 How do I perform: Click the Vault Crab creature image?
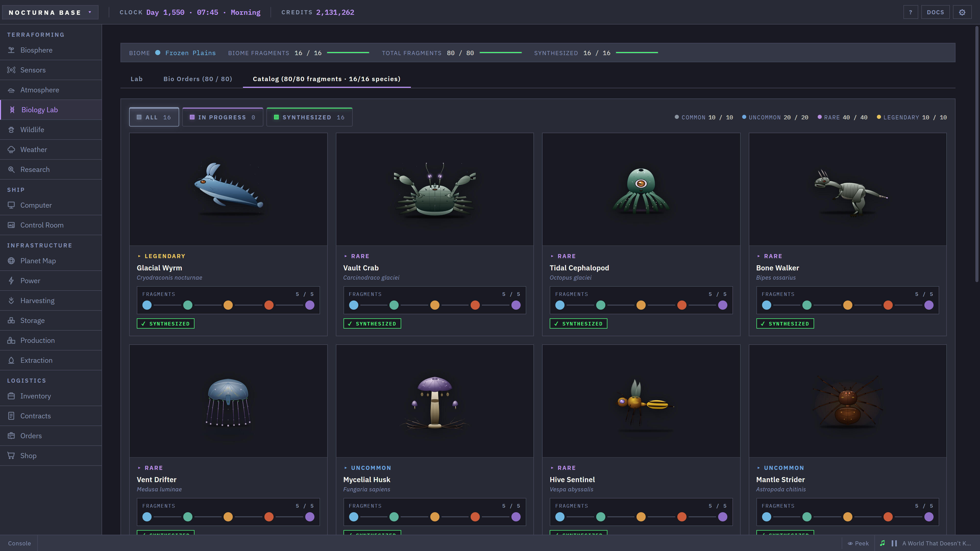(x=434, y=189)
